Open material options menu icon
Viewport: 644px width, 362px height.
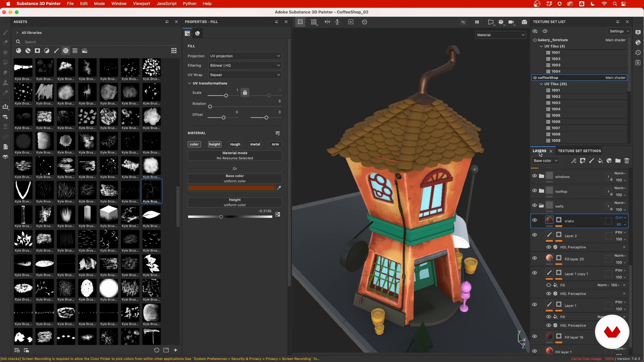pos(278,133)
